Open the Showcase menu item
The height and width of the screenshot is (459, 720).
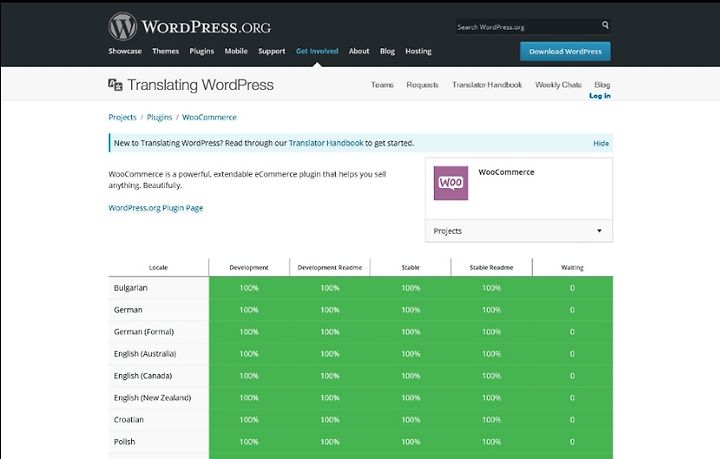click(125, 51)
